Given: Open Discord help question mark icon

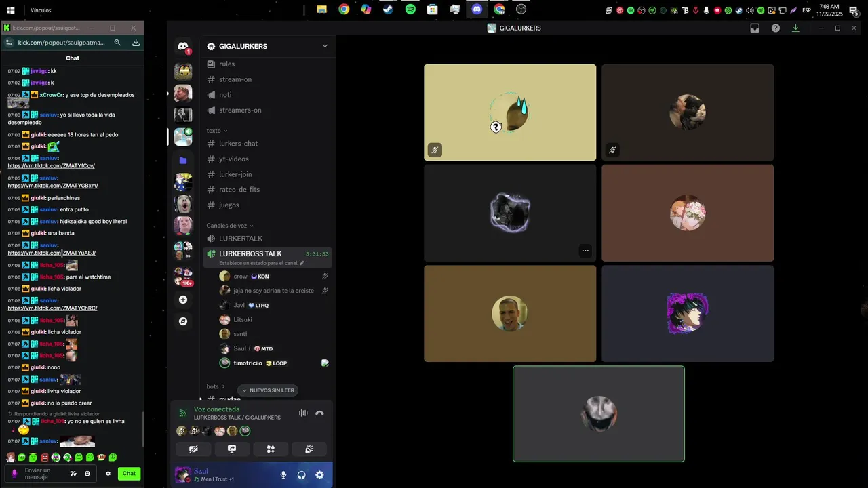Looking at the screenshot, I should click(x=776, y=28).
